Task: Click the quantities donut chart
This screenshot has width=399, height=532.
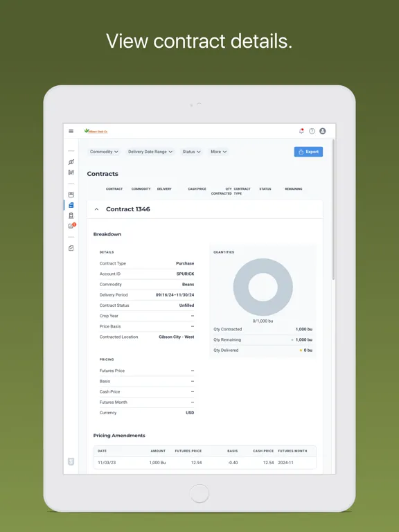Action: [263, 287]
